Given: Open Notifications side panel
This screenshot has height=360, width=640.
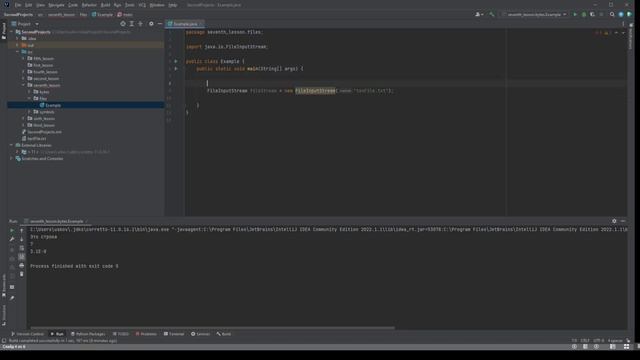Looking at the screenshot, I should point(631,37).
